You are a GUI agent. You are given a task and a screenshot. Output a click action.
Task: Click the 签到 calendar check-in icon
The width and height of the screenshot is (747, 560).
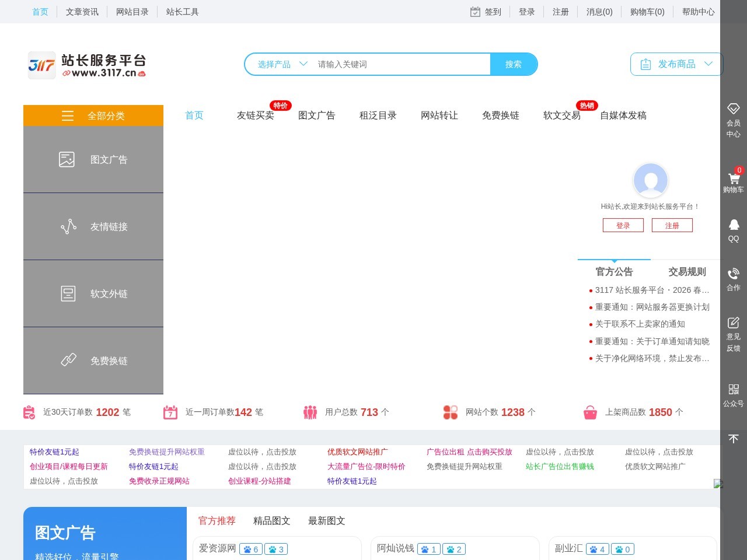tap(474, 12)
